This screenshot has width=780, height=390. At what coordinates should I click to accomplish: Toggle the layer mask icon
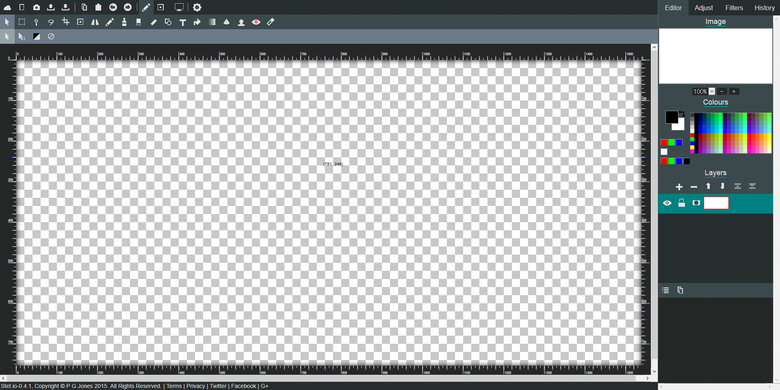[696, 203]
